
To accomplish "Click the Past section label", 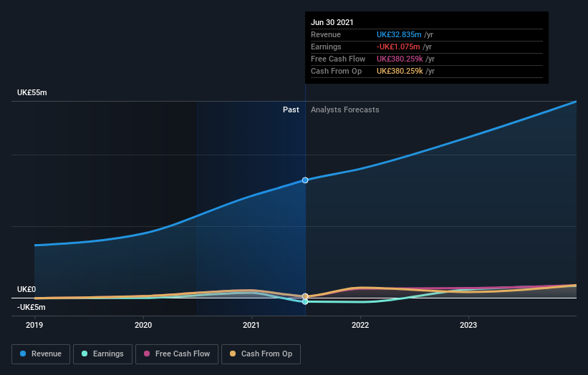I will 291,109.
